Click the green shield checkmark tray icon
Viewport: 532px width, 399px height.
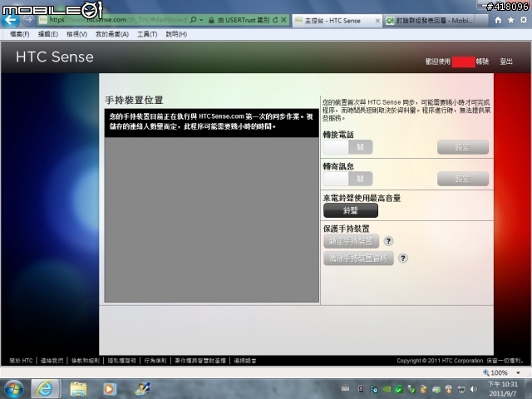click(399, 389)
